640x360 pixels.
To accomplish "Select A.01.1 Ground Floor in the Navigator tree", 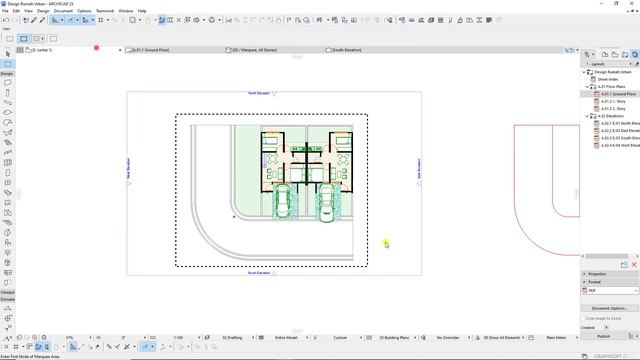I will tap(618, 94).
